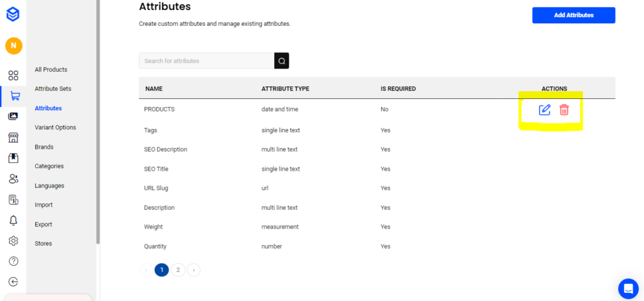Open the media gallery icon

coord(13,116)
